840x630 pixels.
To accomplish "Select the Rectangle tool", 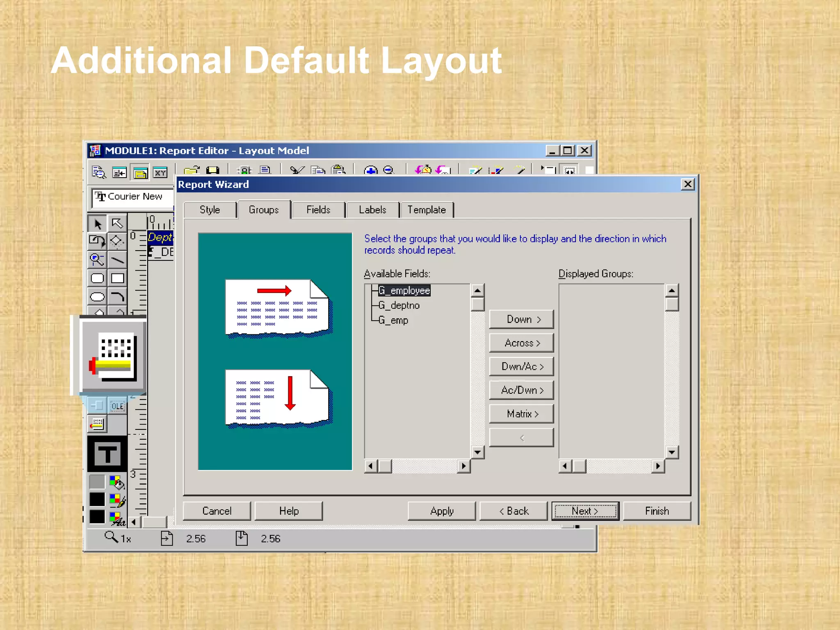I will tap(117, 278).
